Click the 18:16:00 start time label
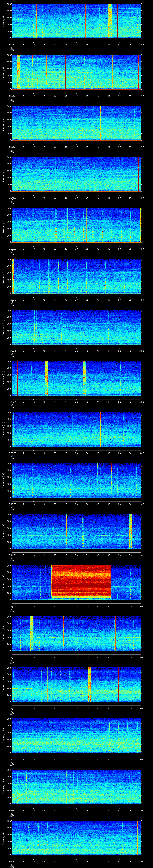The width and height of the screenshot is (153, 868). coord(12,810)
